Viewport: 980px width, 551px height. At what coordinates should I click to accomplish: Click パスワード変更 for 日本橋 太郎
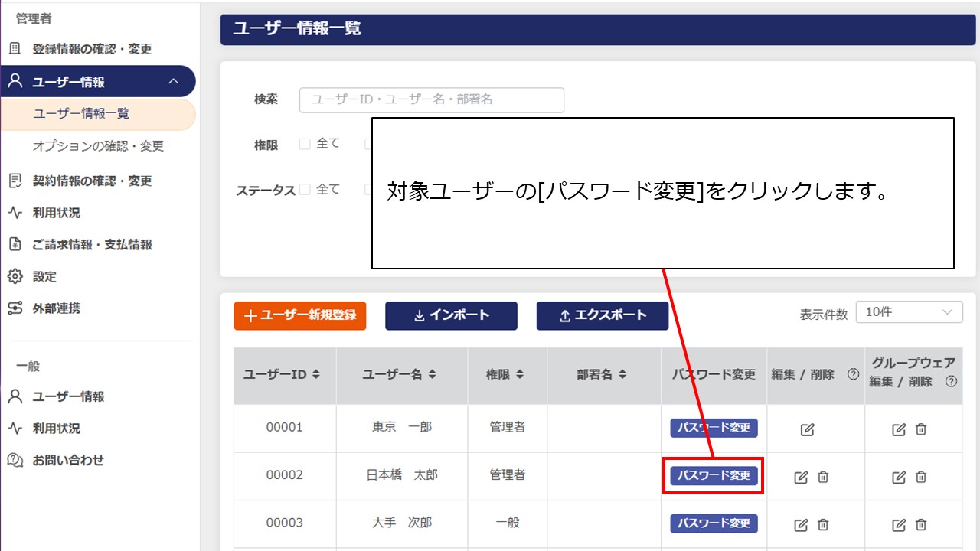[x=714, y=475]
